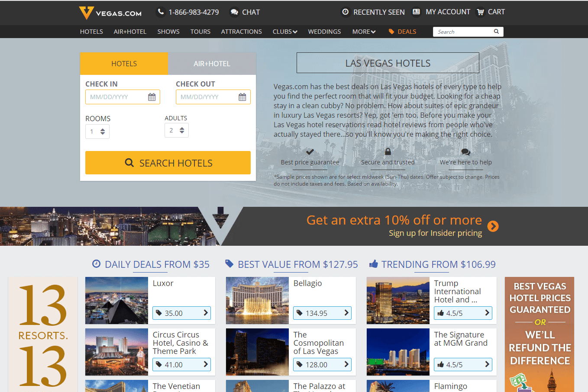The height and width of the screenshot is (392, 588).
Task: Click the Vegas.com logo
Action: tap(110, 13)
